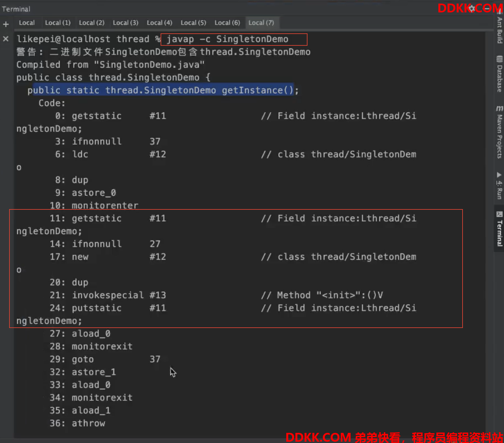
Task: Switch to the Local (2) terminal tab
Action: coord(92,23)
